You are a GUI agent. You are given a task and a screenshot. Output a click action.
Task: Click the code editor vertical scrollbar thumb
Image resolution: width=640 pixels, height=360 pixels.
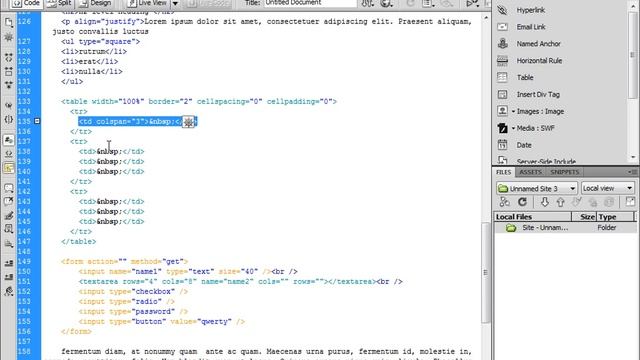coord(485,273)
